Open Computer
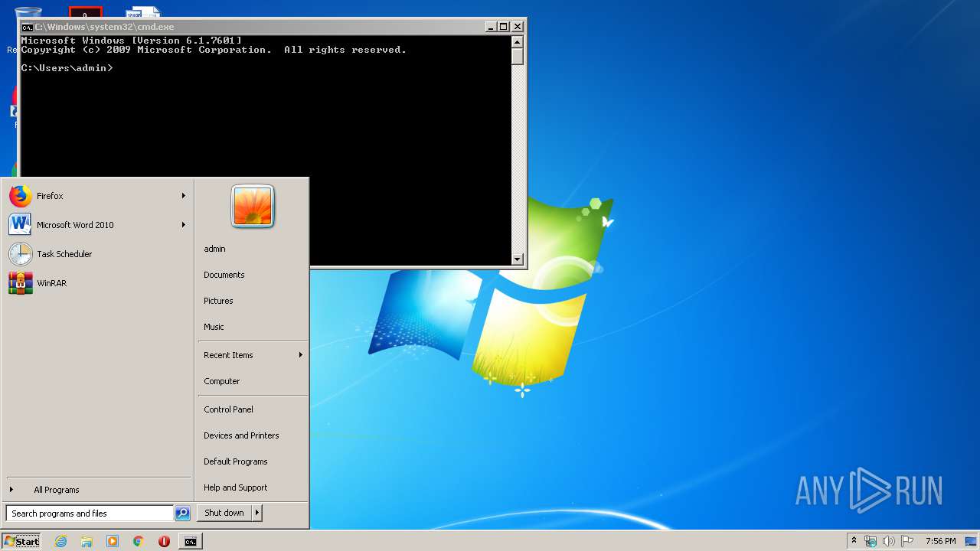Screen dimensions: 980x551 click(x=253, y=381)
